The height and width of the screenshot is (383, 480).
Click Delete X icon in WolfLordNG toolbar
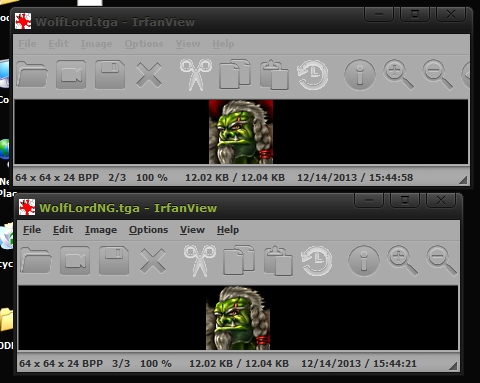[x=153, y=261]
